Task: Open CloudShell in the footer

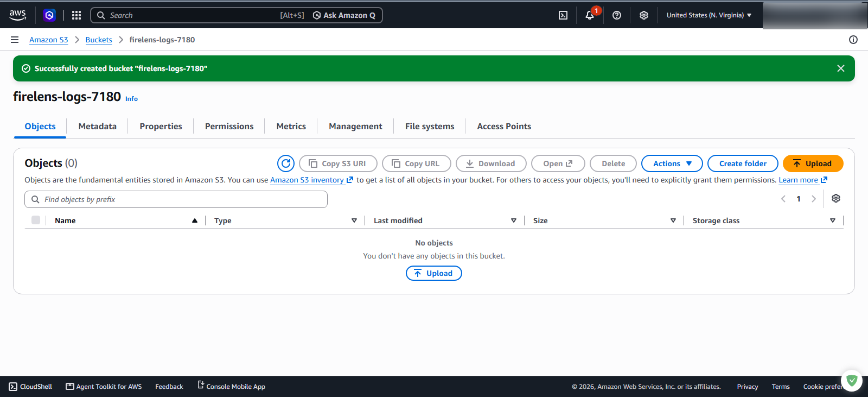Action: (x=31, y=387)
